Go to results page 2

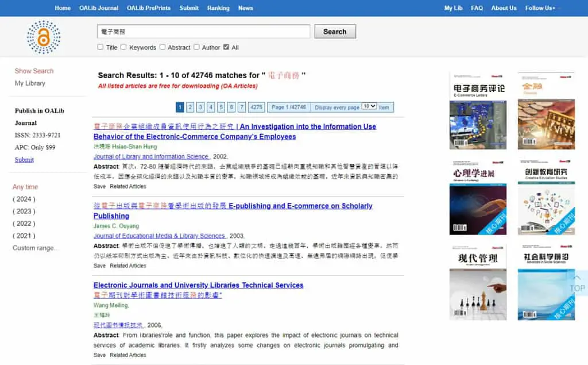(190, 107)
